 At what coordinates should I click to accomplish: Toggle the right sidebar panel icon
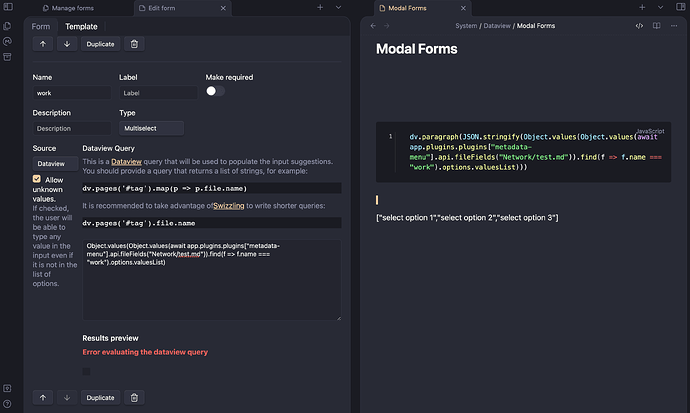(681, 7)
